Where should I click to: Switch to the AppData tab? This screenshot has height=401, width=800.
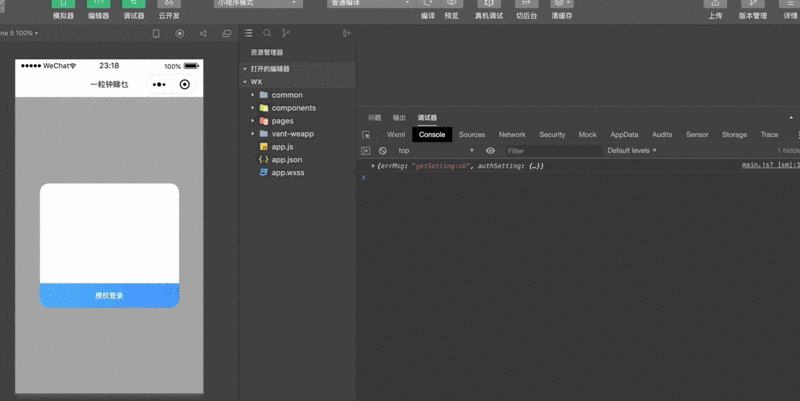click(x=624, y=134)
